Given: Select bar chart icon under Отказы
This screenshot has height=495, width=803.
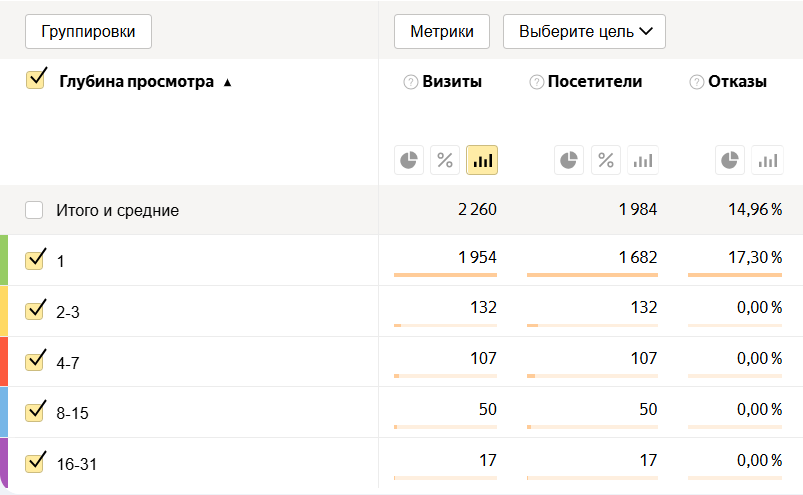Looking at the screenshot, I should [x=767, y=160].
